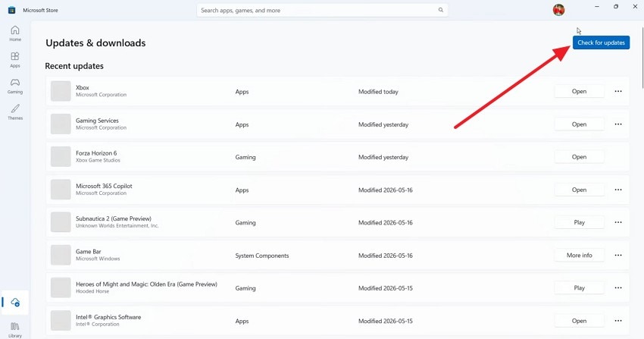
Task: Click the Xbox app thumbnail
Action: click(61, 91)
